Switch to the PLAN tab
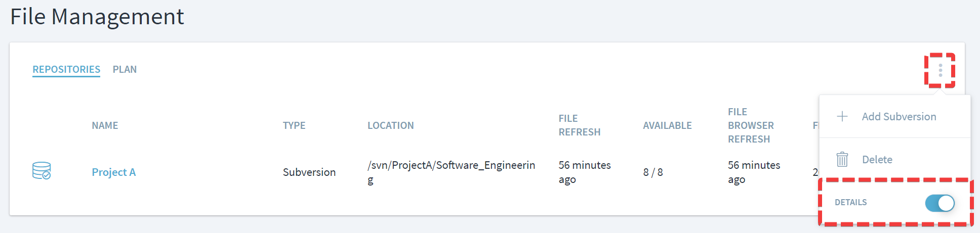 (x=125, y=69)
